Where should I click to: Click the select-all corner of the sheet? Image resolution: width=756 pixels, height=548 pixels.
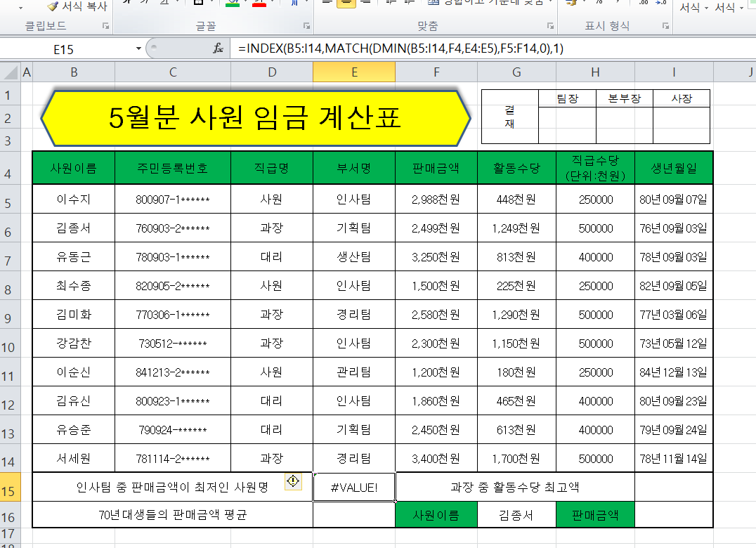click(11, 72)
